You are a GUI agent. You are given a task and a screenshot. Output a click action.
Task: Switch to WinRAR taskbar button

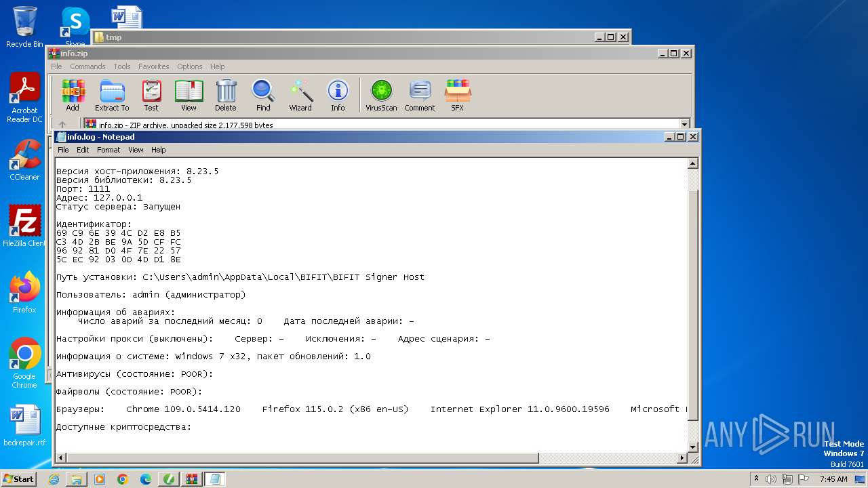[x=192, y=479]
